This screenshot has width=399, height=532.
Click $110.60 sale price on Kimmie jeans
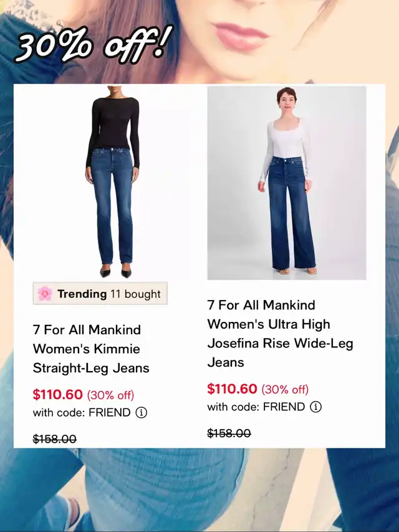click(58, 394)
